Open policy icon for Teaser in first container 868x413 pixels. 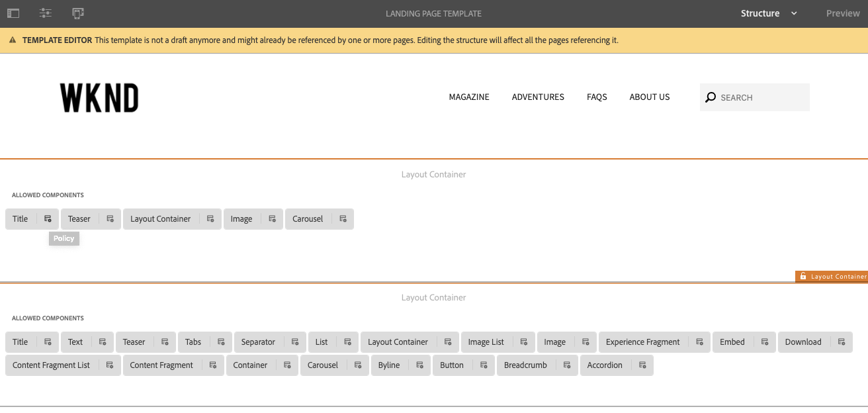pyautogui.click(x=110, y=219)
